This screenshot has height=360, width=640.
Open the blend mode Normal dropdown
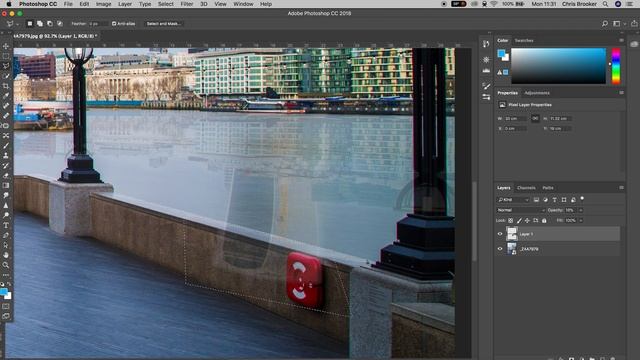[x=520, y=210]
